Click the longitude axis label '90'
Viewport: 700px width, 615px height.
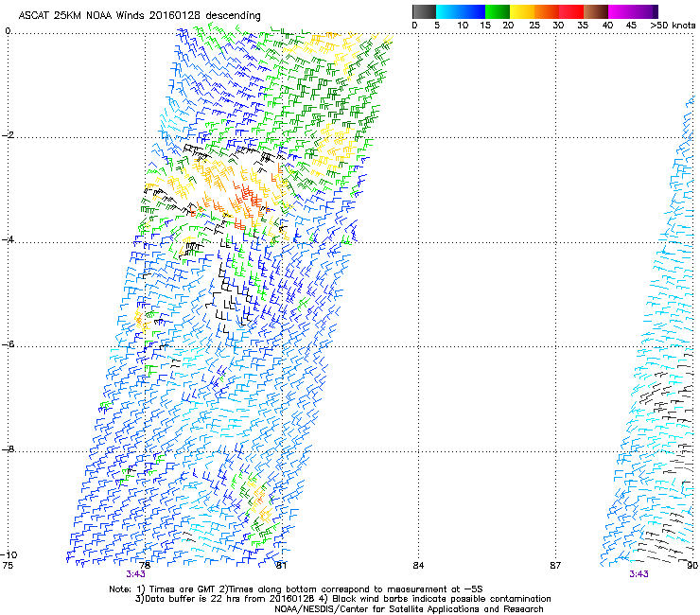click(692, 566)
